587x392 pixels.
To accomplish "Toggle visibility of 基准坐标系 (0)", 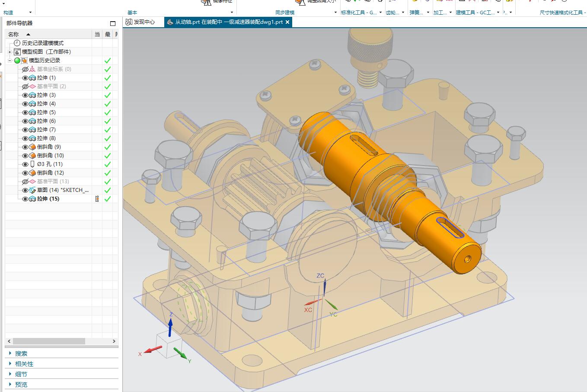I will click(25, 69).
